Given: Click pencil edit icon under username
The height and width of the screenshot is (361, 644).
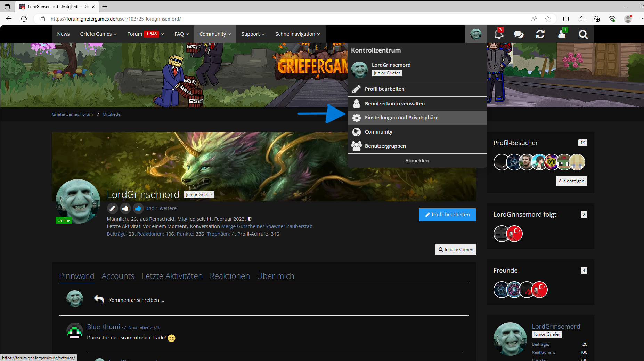Looking at the screenshot, I should tap(112, 208).
